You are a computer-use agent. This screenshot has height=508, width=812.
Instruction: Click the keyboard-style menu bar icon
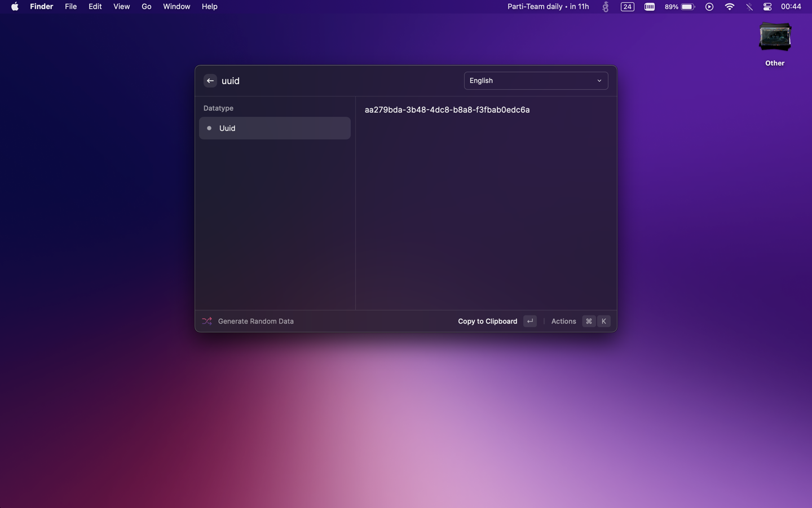[x=649, y=7]
